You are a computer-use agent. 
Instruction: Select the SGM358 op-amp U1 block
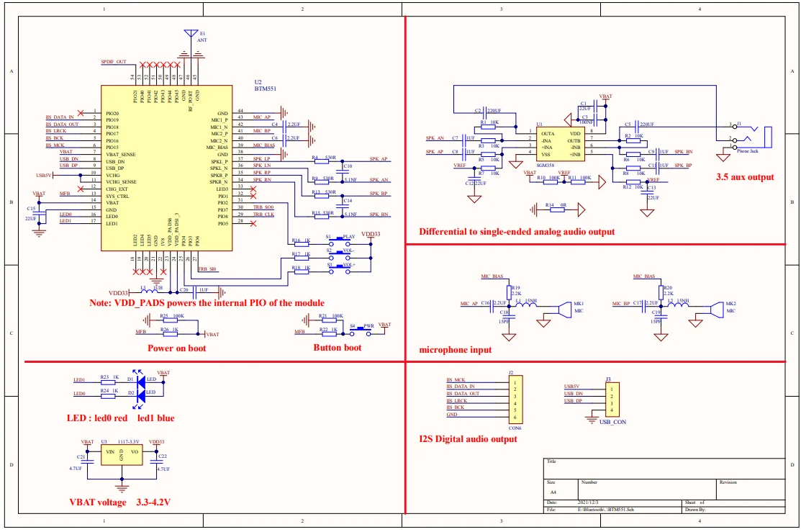tap(561, 144)
